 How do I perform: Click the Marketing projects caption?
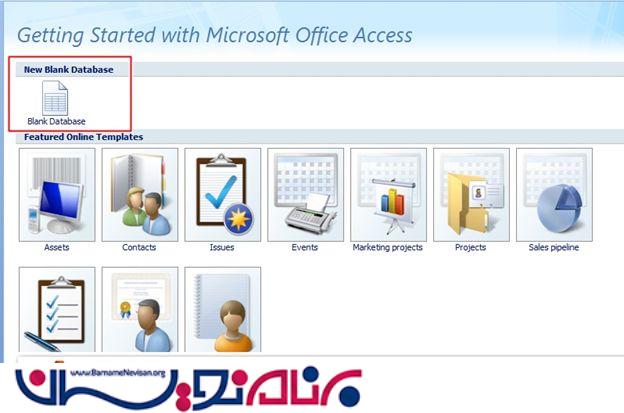pos(388,247)
